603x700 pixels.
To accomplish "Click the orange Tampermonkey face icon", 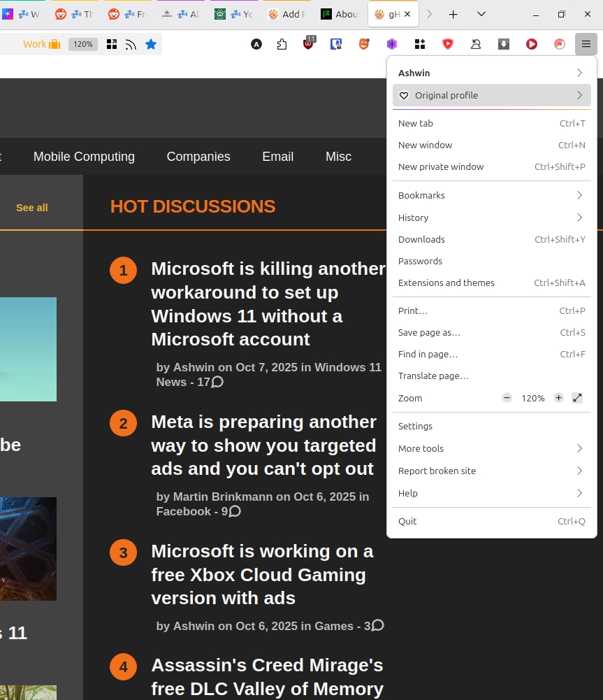I will pos(364,43).
